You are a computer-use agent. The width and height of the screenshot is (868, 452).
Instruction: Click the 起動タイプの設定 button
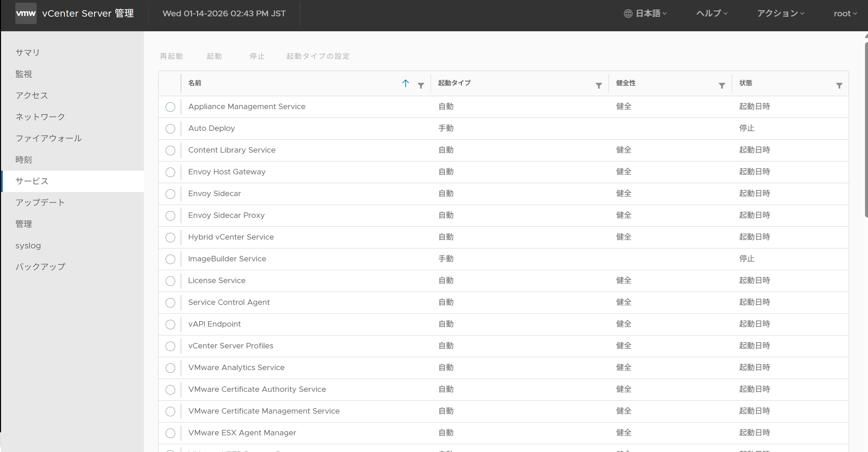point(318,56)
